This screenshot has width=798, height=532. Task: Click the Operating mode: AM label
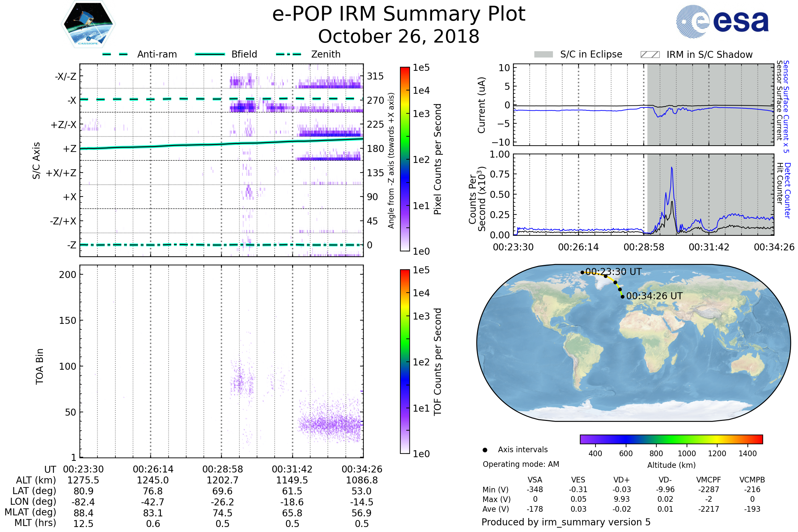coord(521,464)
